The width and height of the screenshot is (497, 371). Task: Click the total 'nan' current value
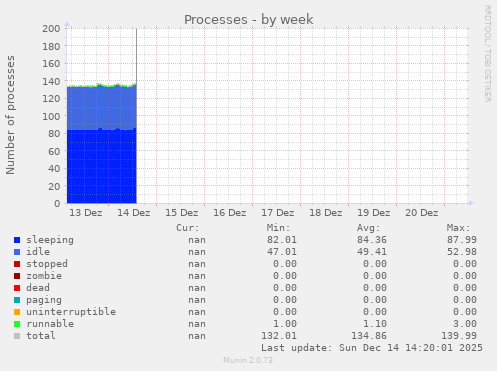[197, 336]
